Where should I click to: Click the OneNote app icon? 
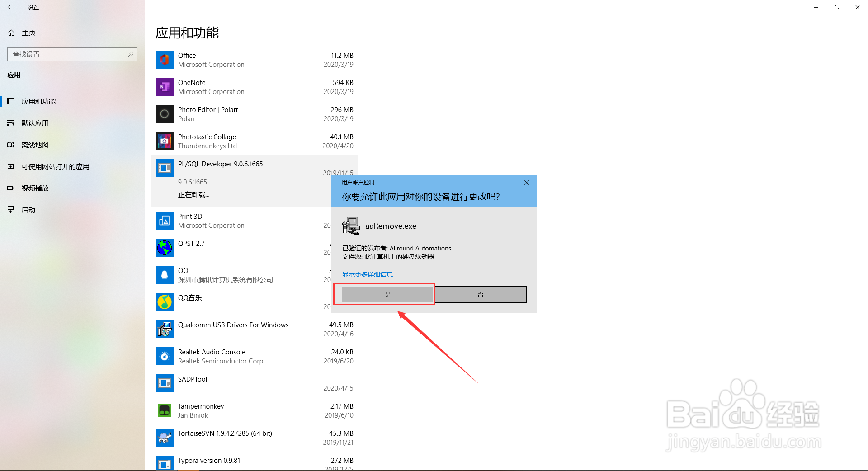tap(165, 87)
